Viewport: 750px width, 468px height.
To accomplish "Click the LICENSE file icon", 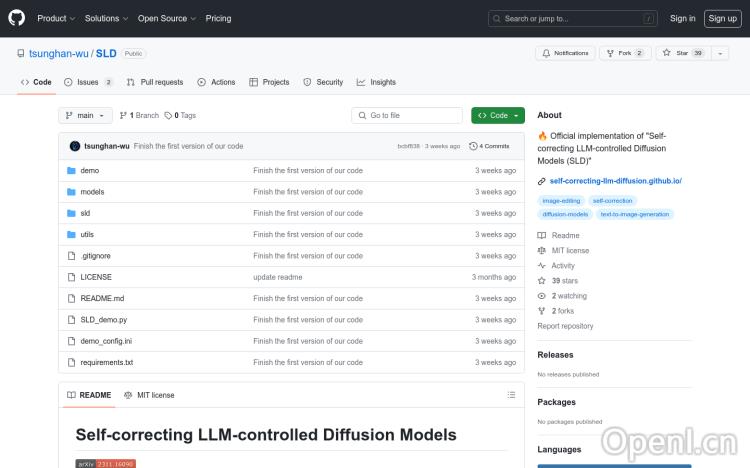I will click(x=71, y=277).
